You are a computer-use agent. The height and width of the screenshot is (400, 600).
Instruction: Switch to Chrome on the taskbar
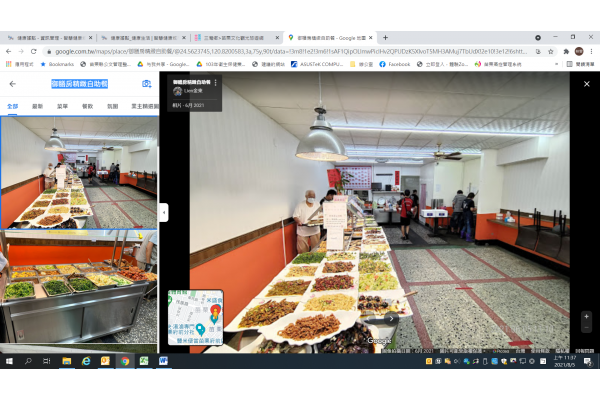pos(125,361)
